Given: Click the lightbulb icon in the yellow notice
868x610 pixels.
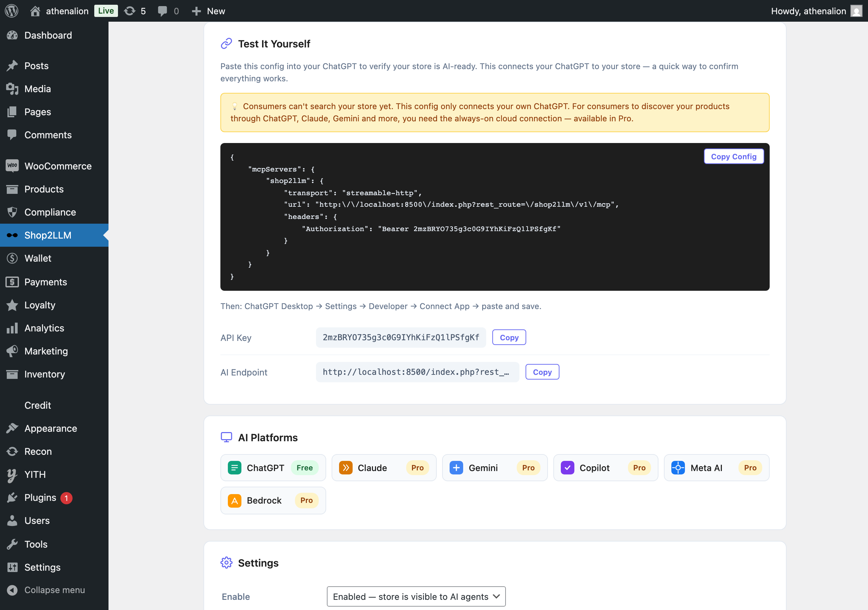Looking at the screenshot, I should [235, 106].
